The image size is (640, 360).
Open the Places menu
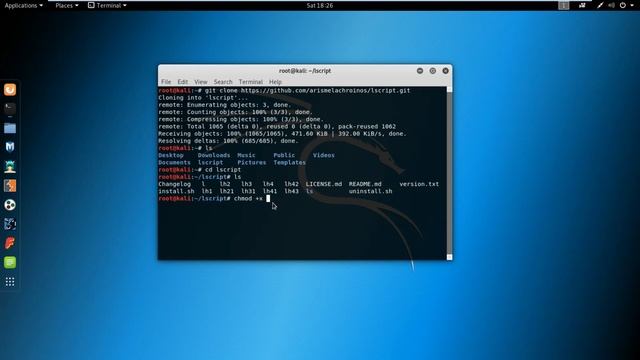pyautogui.click(x=67, y=5)
